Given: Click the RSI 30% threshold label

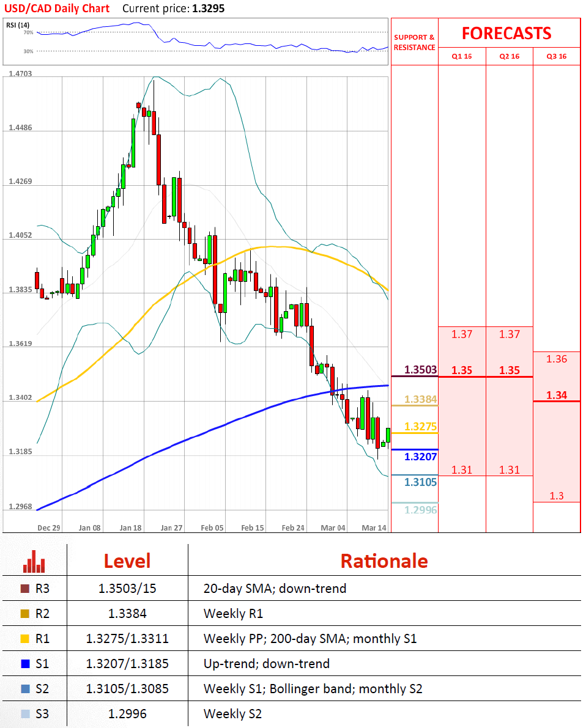Looking at the screenshot, I should (x=28, y=51).
